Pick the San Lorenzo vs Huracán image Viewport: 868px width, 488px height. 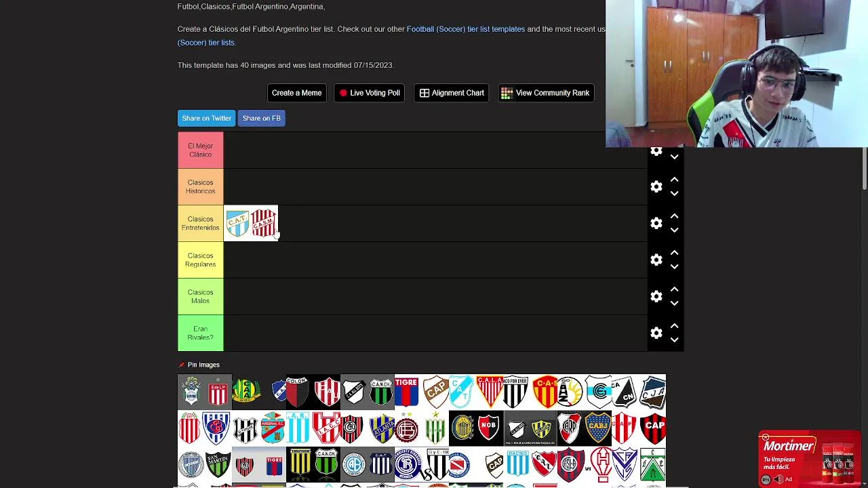click(x=585, y=465)
